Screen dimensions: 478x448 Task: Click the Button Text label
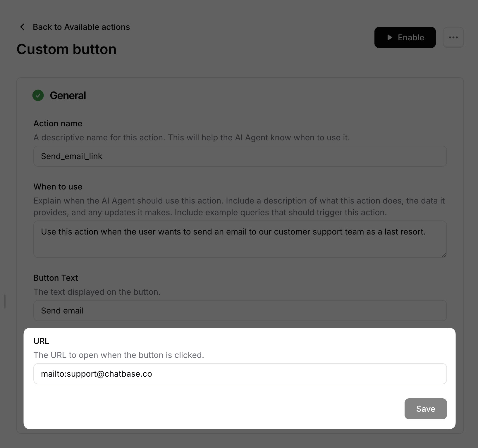coord(56,278)
